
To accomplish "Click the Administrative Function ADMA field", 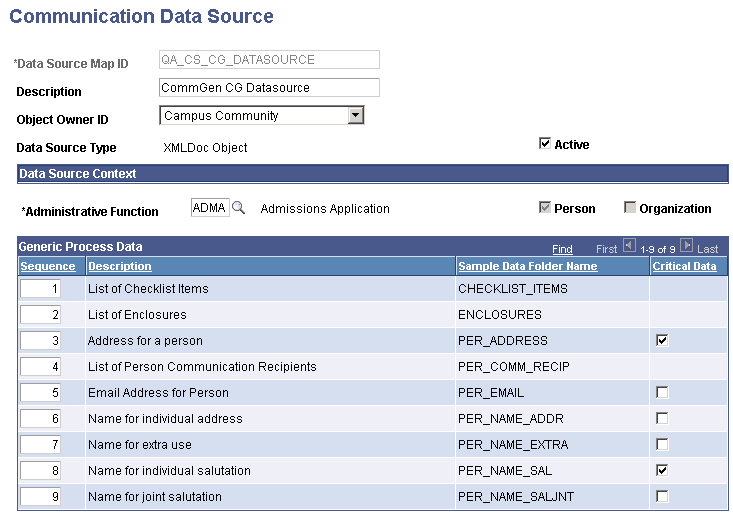I will coord(210,208).
